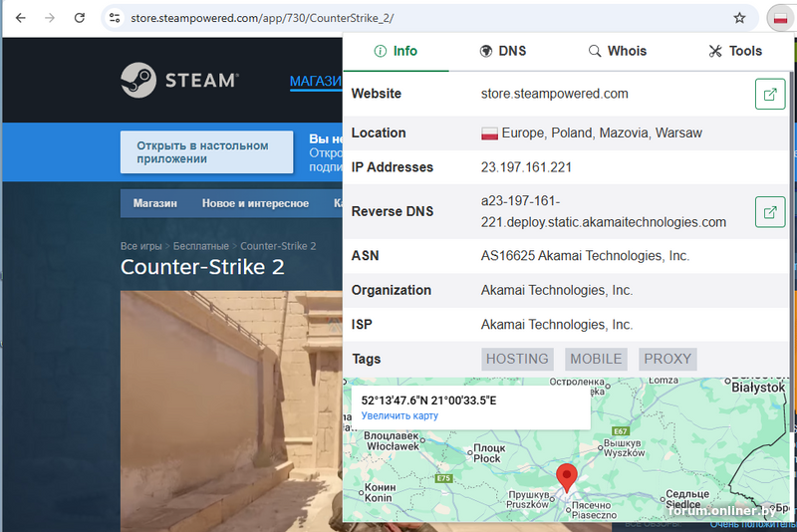Click the Counter-Strike 2 screenshot image
The width and height of the screenshot is (797, 532).
coord(231,411)
